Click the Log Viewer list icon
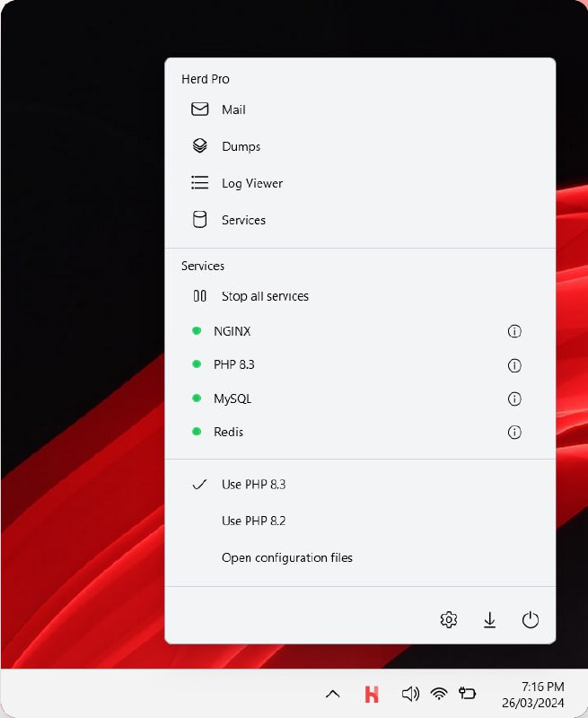This screenshot has height=718, width=588. pos(199,182)
